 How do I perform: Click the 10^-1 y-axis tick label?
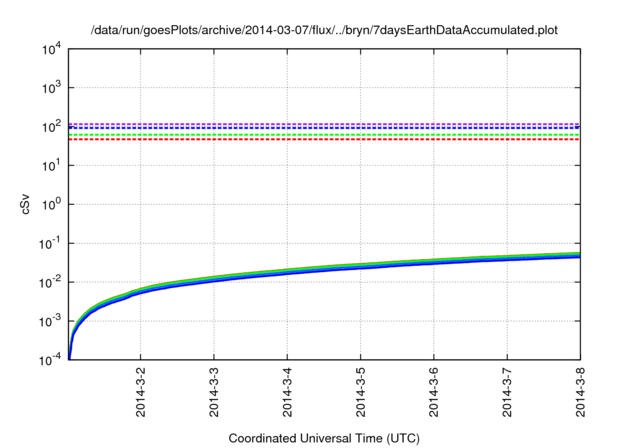[51, 243]
